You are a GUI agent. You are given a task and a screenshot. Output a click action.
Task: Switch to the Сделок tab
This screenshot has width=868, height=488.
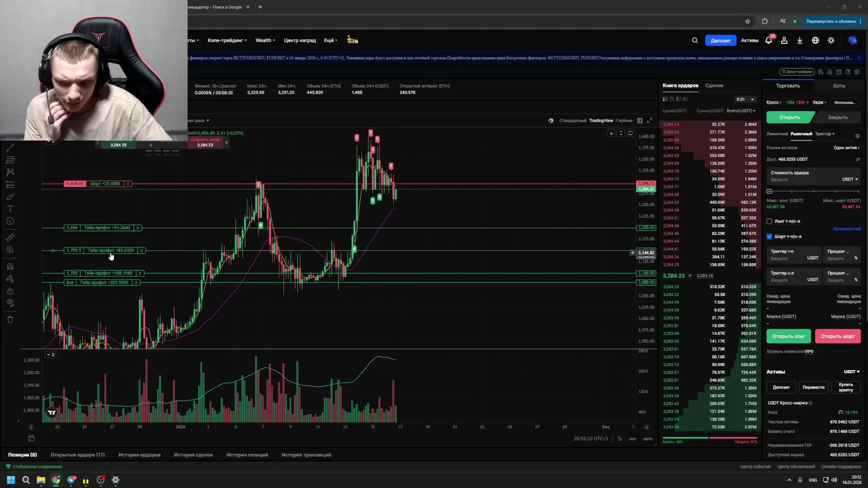click(714, 85)
